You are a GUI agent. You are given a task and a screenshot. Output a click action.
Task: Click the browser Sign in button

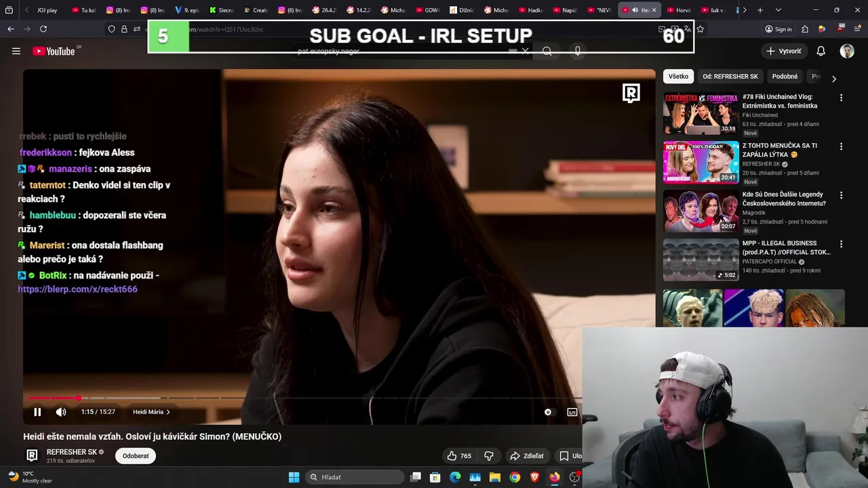pyautogui.click(x=778, y=29)
